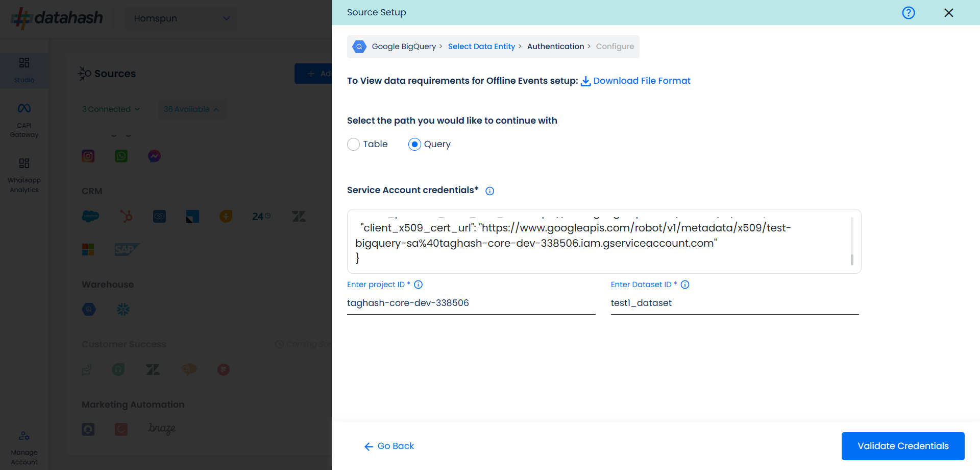Open the Authentication breadcrumb step
This screenshot has height=472, width=980.
(555, 46)
